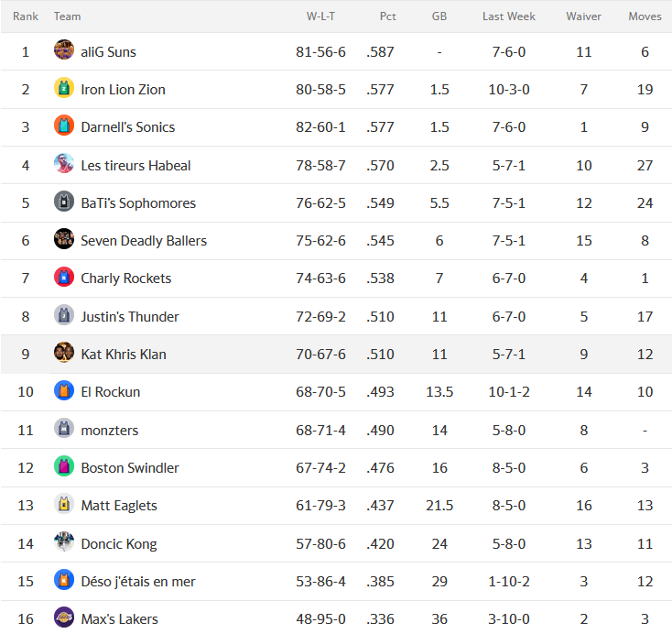
Task: Click the Doncic Kong team avatar
Action: pyautogui.click(x=64, y=541)
